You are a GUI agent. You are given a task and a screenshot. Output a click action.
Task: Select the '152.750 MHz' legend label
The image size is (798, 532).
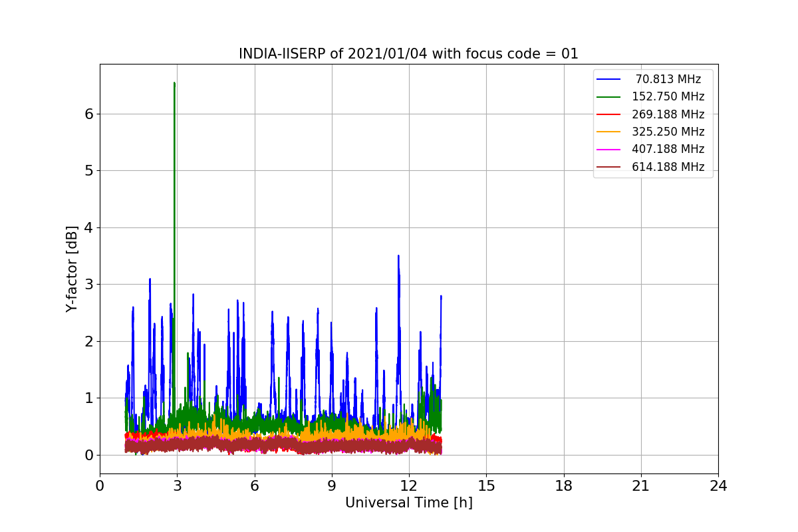pos(668,96)
